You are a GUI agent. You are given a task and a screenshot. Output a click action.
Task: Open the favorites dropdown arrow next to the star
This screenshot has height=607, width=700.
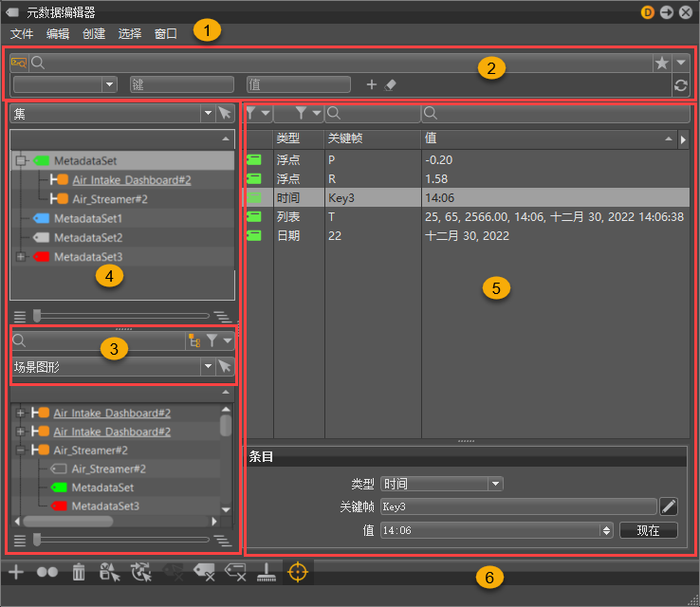click(681, 63)
